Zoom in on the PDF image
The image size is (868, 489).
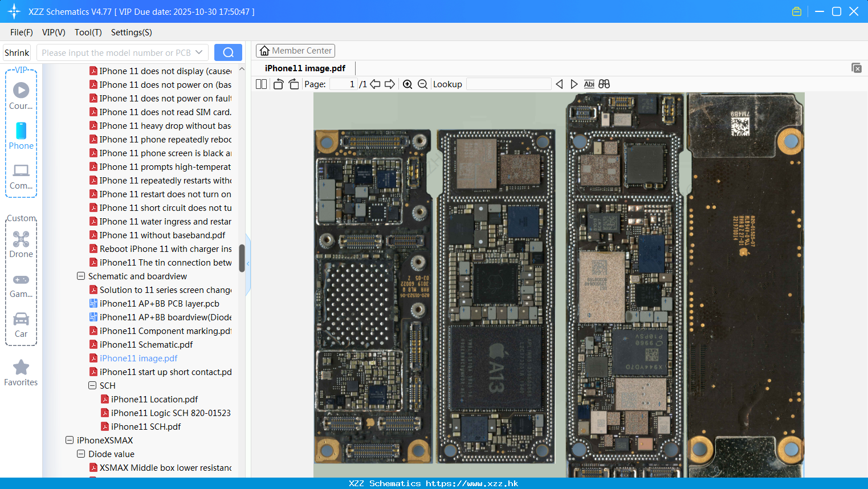coord(407,84)
